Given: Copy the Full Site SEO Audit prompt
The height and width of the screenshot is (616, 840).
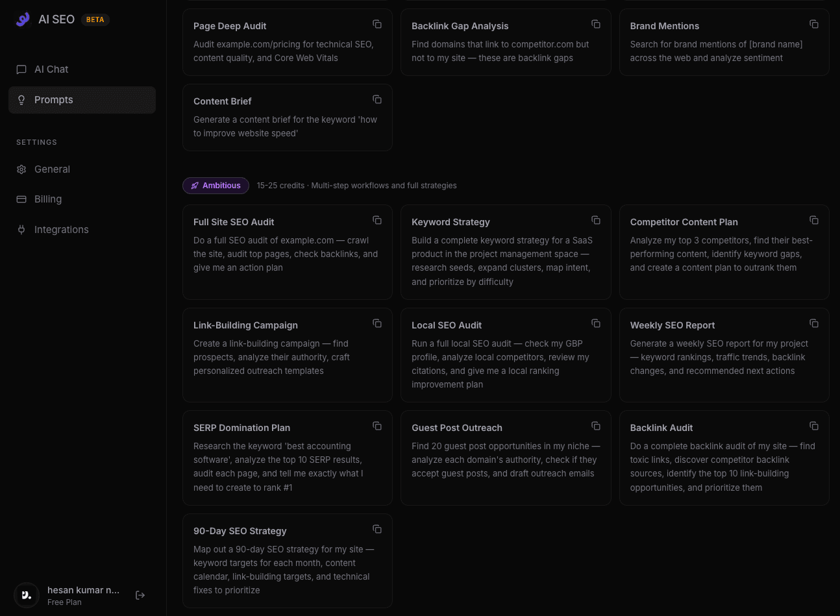Looking at the screenshot, I should [377, 220].
